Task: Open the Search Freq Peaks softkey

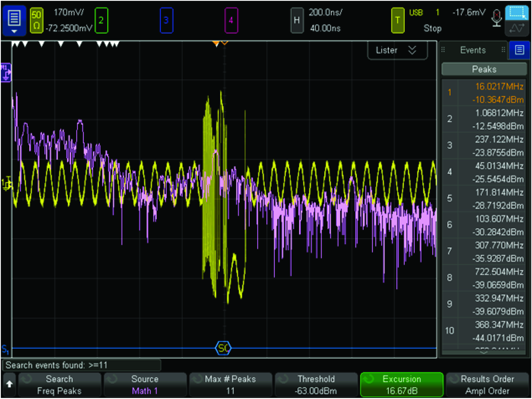Action: pos(59,385)
